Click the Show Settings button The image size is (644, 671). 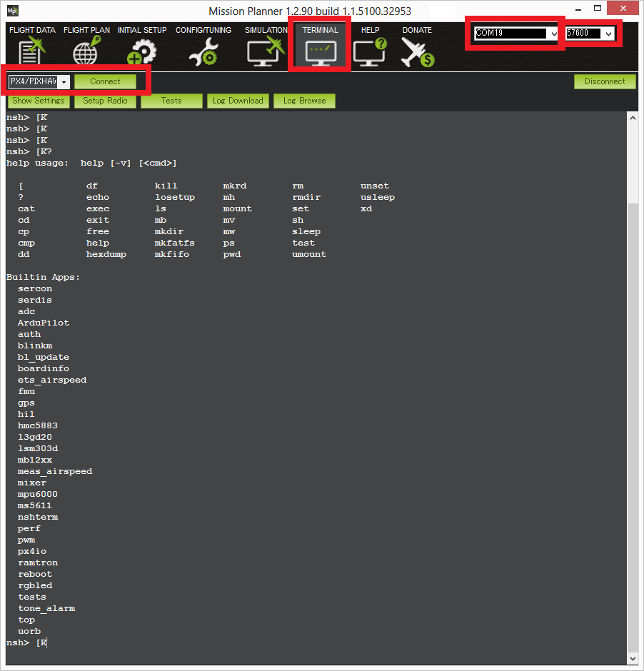[39, 101]
